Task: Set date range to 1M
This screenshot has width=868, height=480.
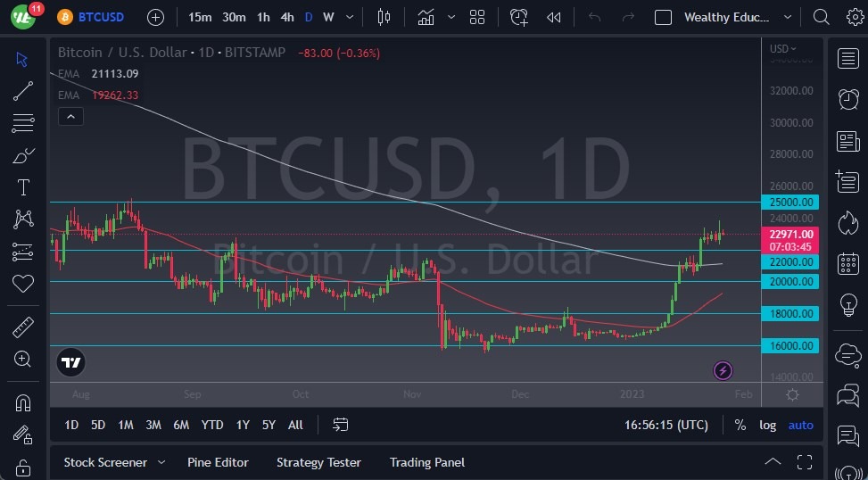Action: pyautogui.click(x=126, y=426)
